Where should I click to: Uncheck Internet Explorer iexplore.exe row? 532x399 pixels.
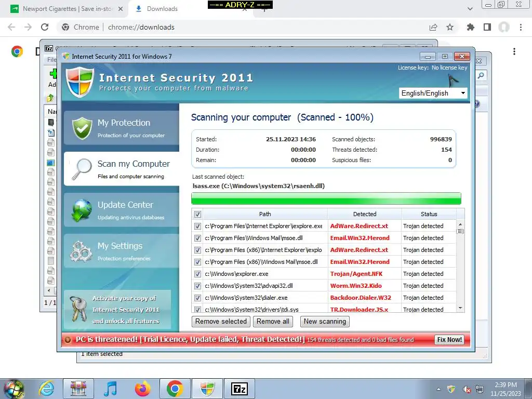click(x=197, y=226)
